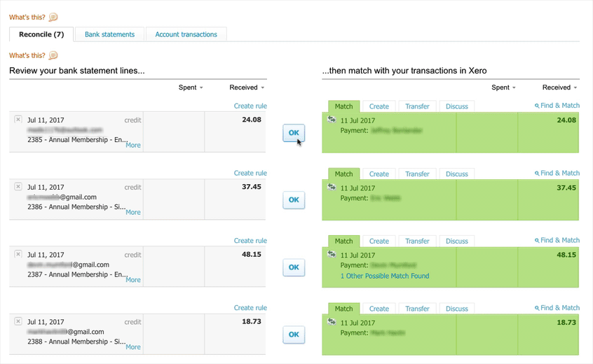The width and height of the screenshot is (593, 364).
Task: Select the Reconcile (7) tab
Action: 41,34
